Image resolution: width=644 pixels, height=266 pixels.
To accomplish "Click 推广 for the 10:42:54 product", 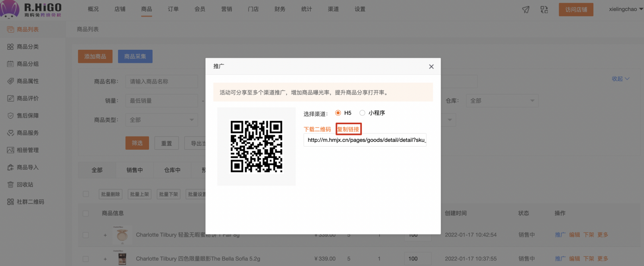I will click(x=560, y=235).
